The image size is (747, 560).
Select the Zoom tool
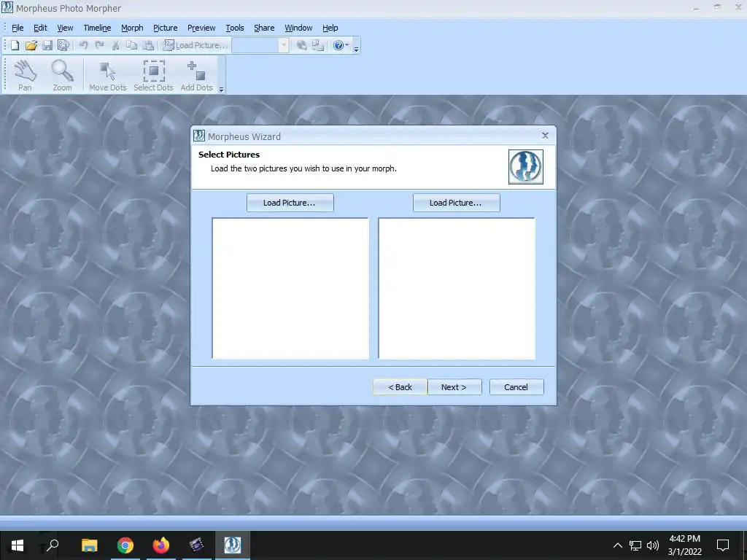(x=63, y=75)
